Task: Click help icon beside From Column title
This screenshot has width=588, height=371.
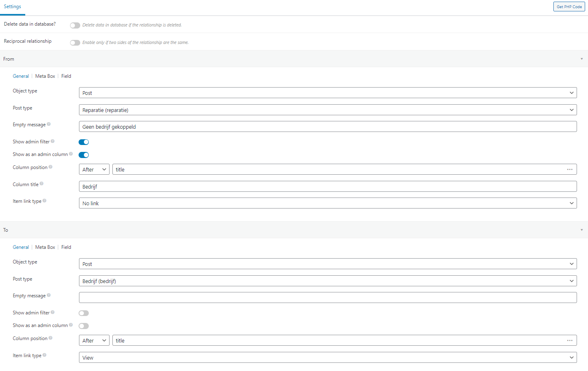Action: point(42,184)
